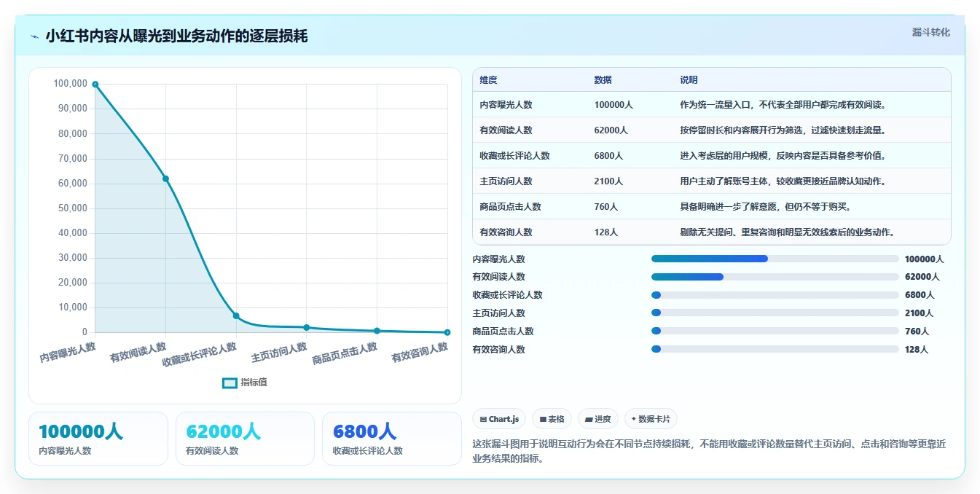Click the page title 小红书内容从曝光到业务动作的逐层损耗
The height and width of the screenshot is (494, 980).
176,36
